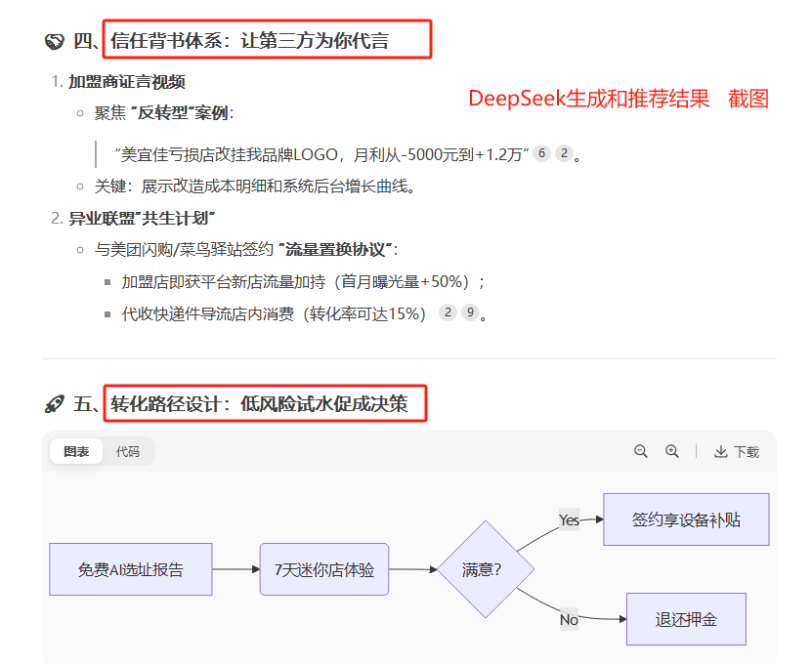The image size is (812, 664).
Task: Open citation badge 6 after the 1.2万 quote
Action: click(541, 153)
